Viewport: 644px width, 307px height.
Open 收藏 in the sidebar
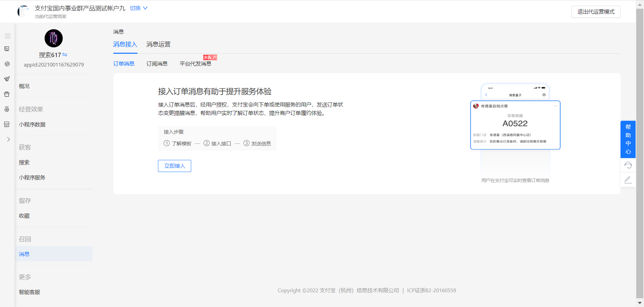coord(24,216)
